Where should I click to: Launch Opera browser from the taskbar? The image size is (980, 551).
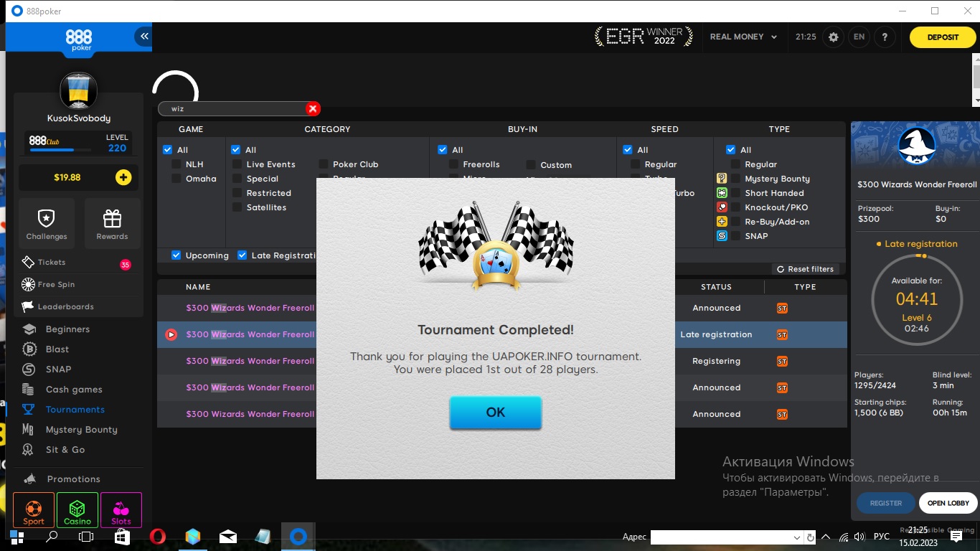coord(157,537)
